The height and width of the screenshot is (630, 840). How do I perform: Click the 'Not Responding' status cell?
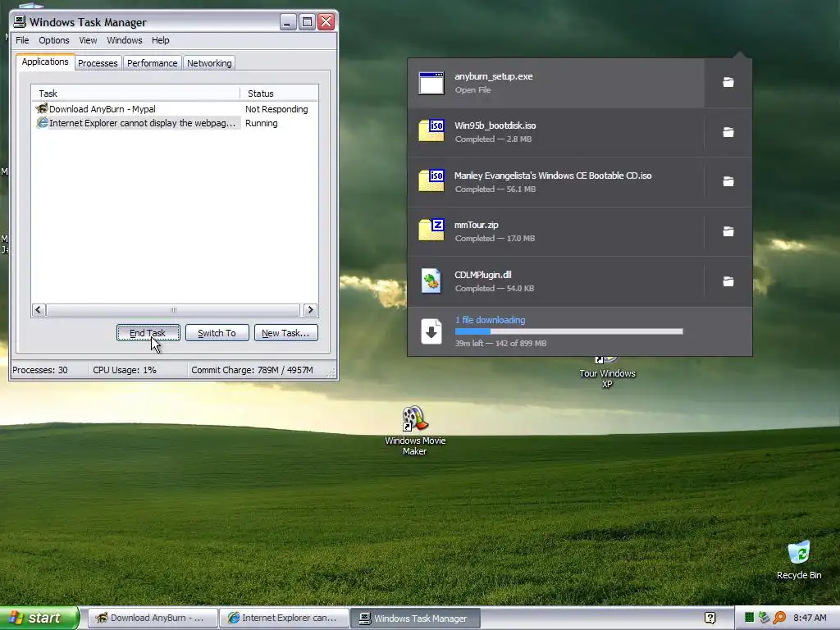[x=276, y=109]
